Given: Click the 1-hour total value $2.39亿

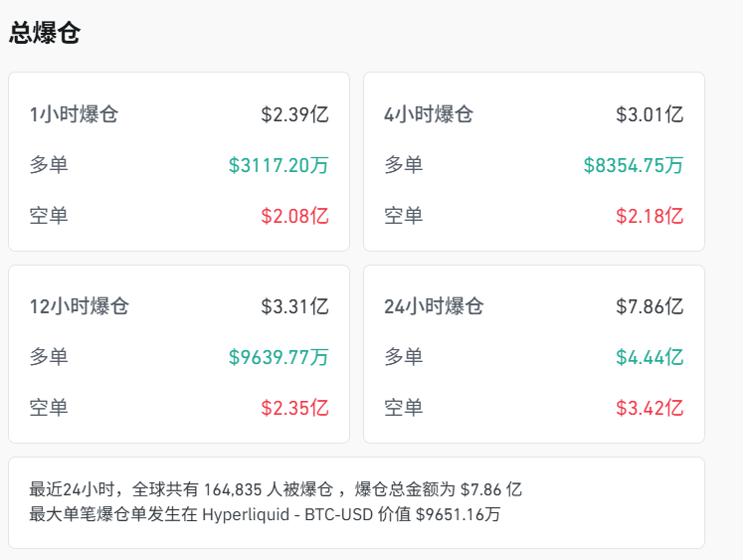Looking at the screenshot, I should click(294, 114).
